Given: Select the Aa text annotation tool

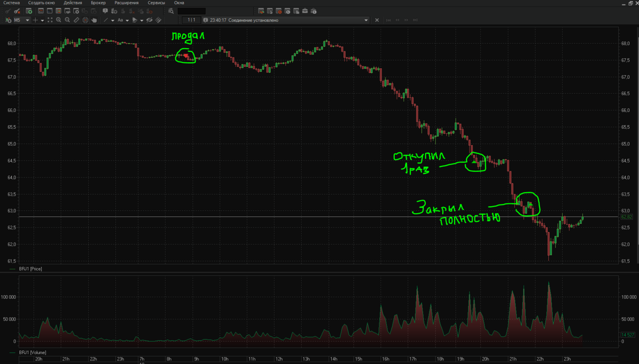Looking at the screenshot, I should pos(120,20).
